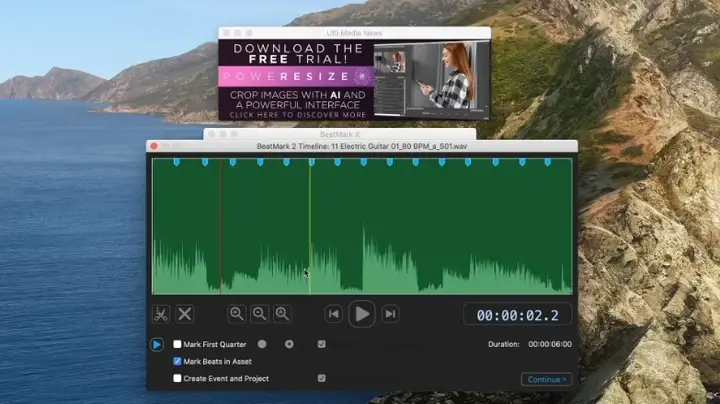Select the first greyed radio button after Mark First Quarter
Screen dimensions: 720x404
coord(262,344)
